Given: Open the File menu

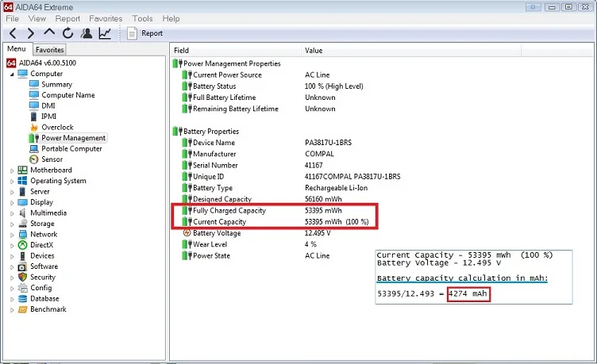Looking at the screenshot, I should tap(12, 19).
